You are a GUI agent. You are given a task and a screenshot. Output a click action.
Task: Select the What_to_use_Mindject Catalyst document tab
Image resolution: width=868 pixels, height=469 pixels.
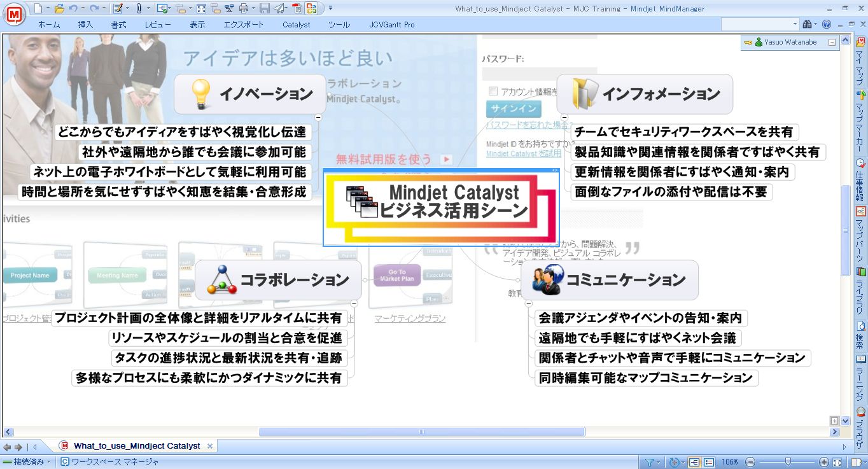pos(136,446)
